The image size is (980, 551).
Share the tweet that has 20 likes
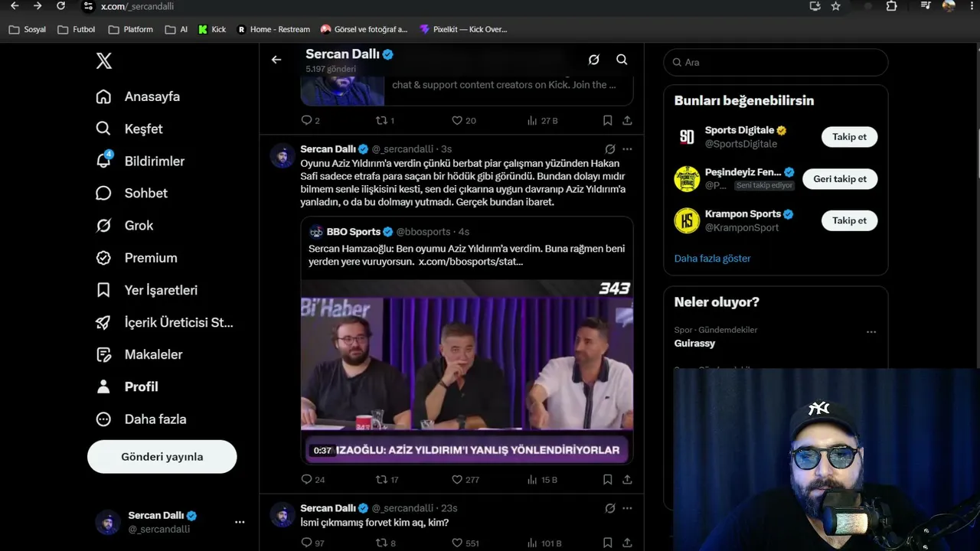pyautogui.click(x=627, y=120)
